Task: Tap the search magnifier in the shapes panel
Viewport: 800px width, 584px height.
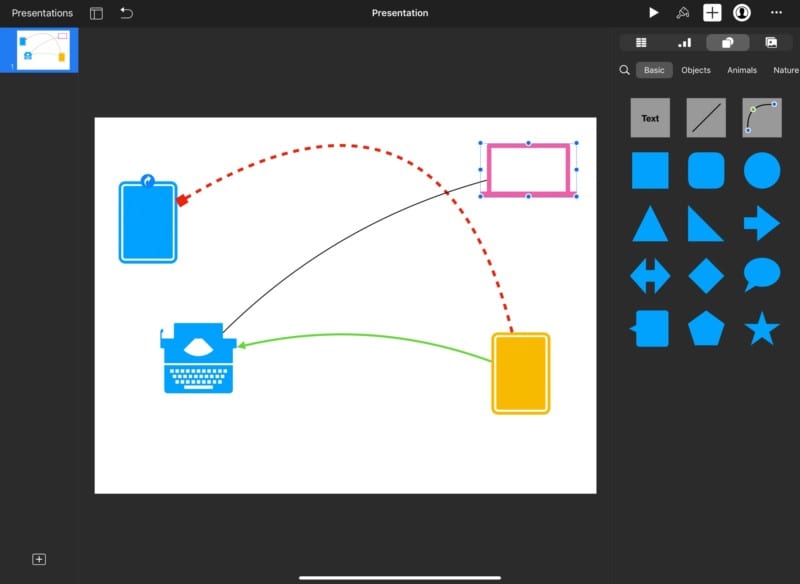Action: pyautogui.click(x=624, y=70)
